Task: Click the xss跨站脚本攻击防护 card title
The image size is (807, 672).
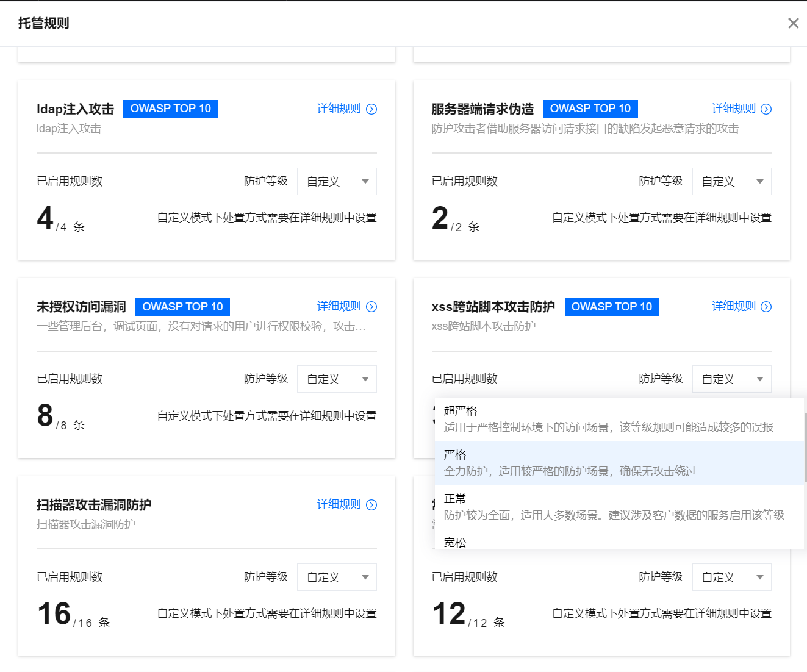Action: point(493,307)
